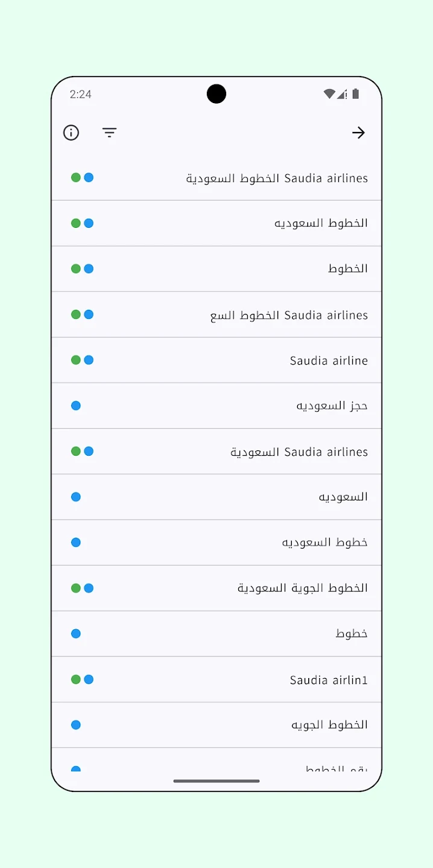Tap the bottom navigation gesture handle
The width and height of the screenshot is (433, 868).
tap(216, 781)
